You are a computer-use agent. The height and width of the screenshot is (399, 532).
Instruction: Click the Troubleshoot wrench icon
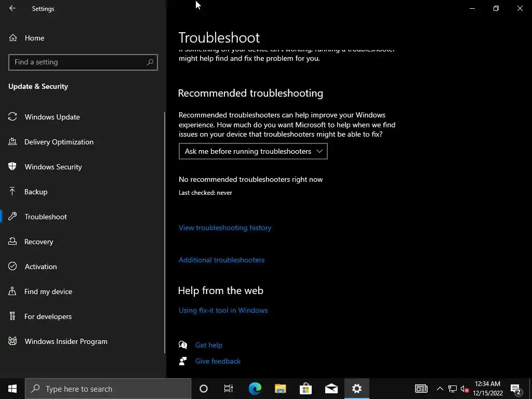coord(12,216)
